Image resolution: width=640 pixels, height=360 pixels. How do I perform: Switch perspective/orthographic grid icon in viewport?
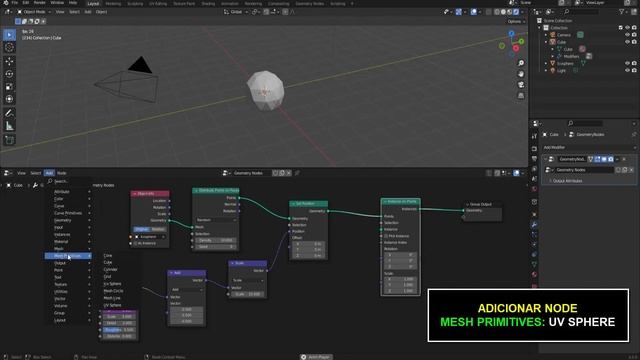[521, 96]
